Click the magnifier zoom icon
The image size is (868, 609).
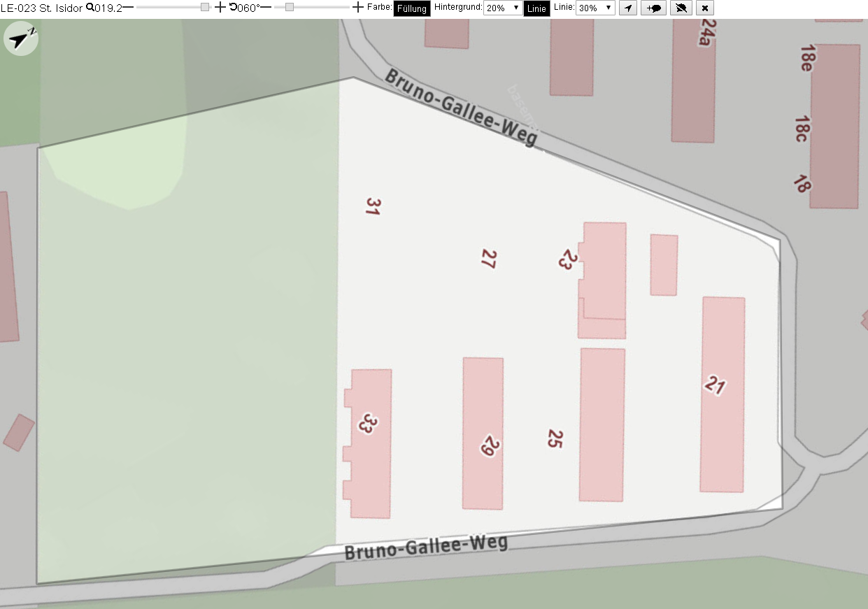(90, 8)
